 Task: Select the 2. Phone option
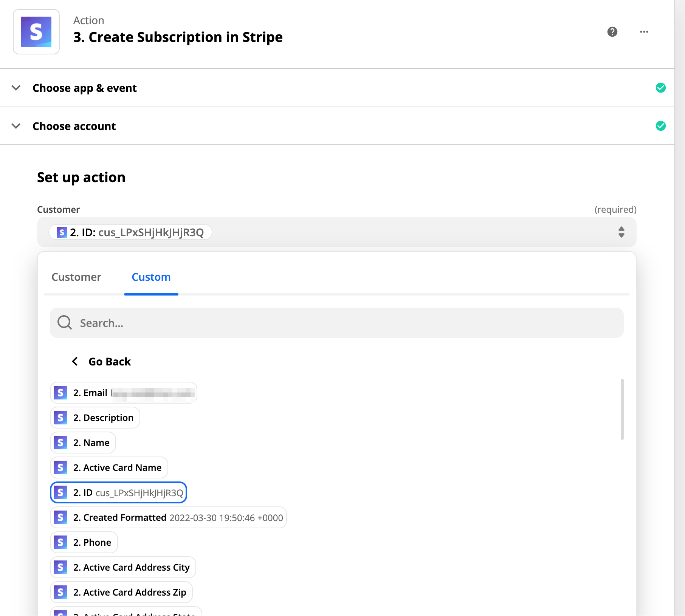point(84,542)
